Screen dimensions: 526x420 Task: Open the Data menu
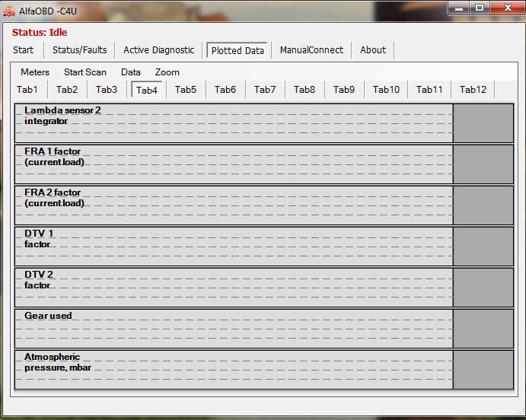coord(131,72)
